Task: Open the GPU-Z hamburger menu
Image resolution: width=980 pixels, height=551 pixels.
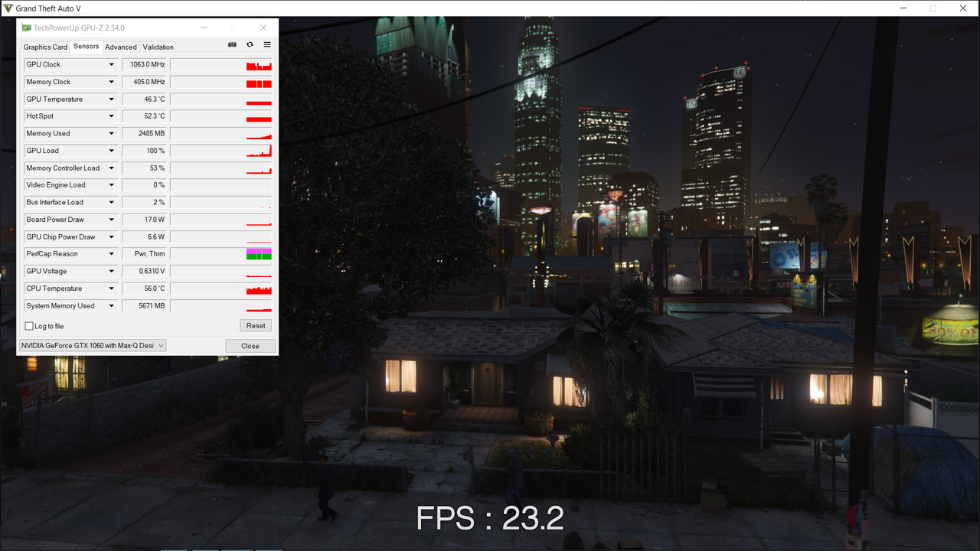Action: click(x=266, y=44)
